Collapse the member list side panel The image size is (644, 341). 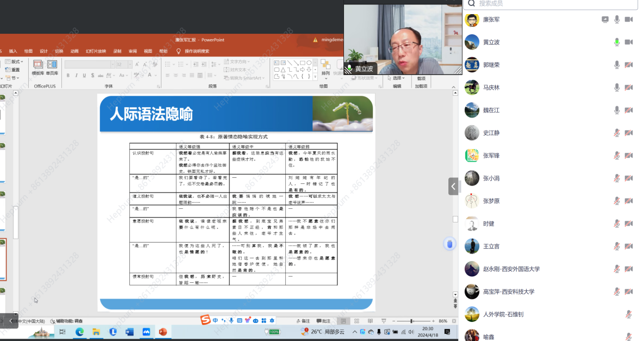(453, 186)
